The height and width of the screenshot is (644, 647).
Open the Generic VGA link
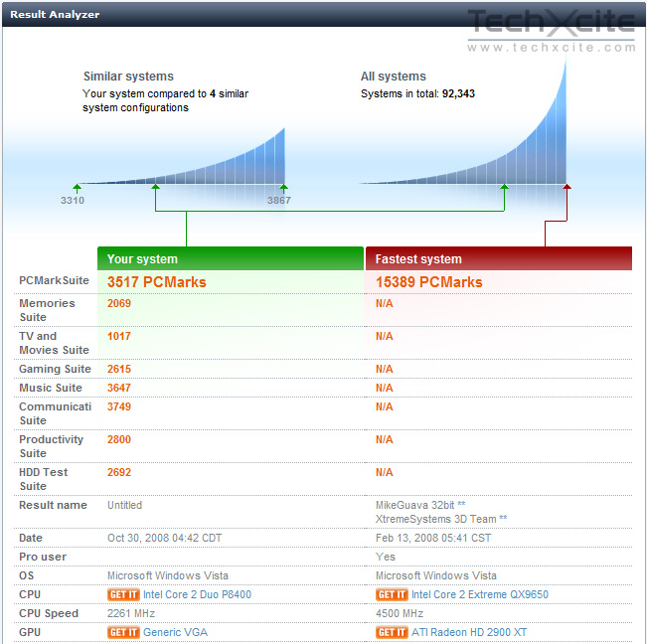pos(175,632)
